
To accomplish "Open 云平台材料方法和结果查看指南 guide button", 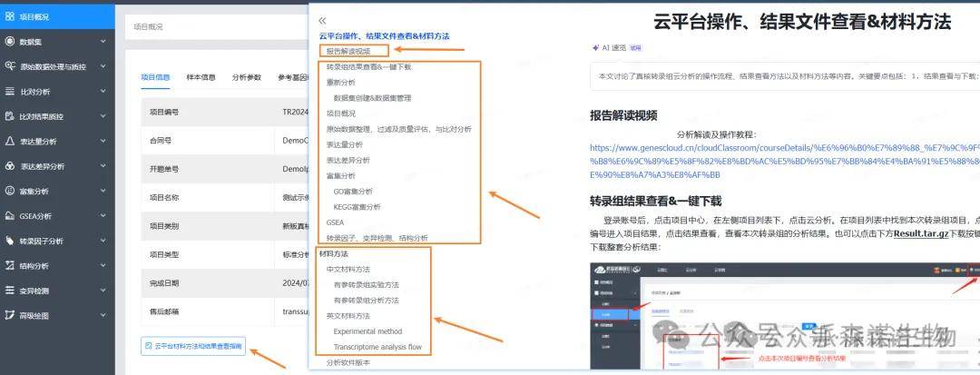I will (x=194, y=346).
